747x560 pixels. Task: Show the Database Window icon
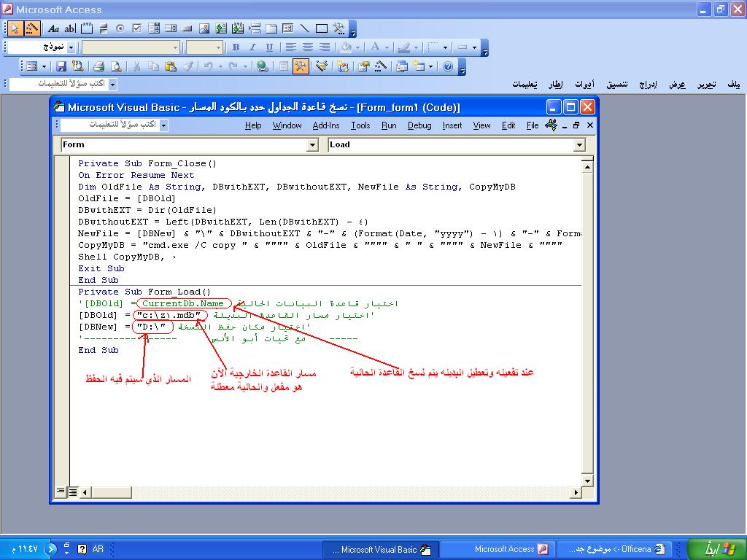pyautogui.click(x=402, y=66)
